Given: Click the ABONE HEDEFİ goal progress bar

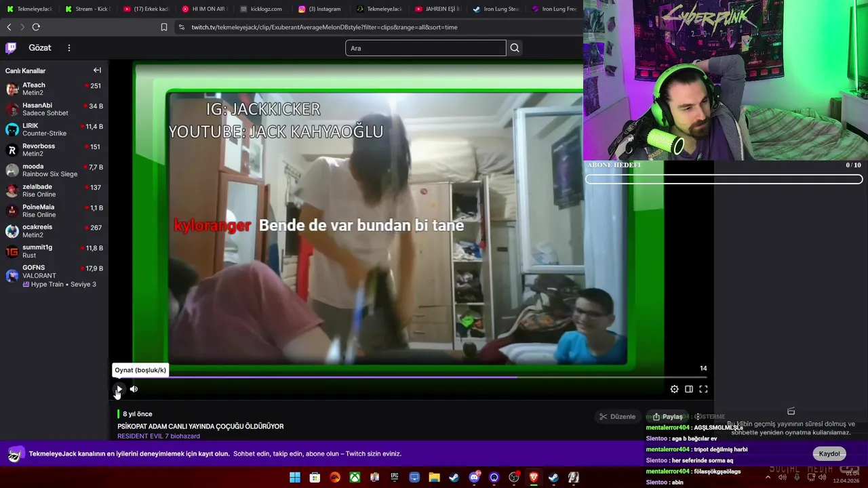Looking at the screenshot, I should point(724,179).
